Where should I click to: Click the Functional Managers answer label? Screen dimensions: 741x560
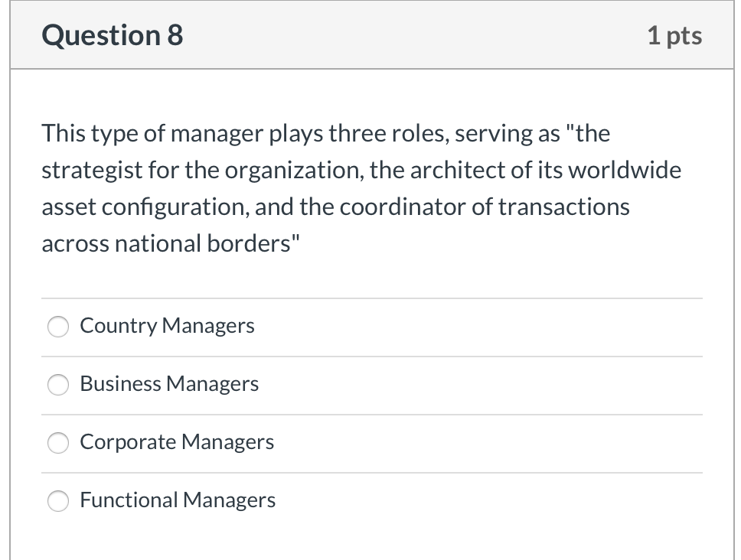click(x=178, y=500)
